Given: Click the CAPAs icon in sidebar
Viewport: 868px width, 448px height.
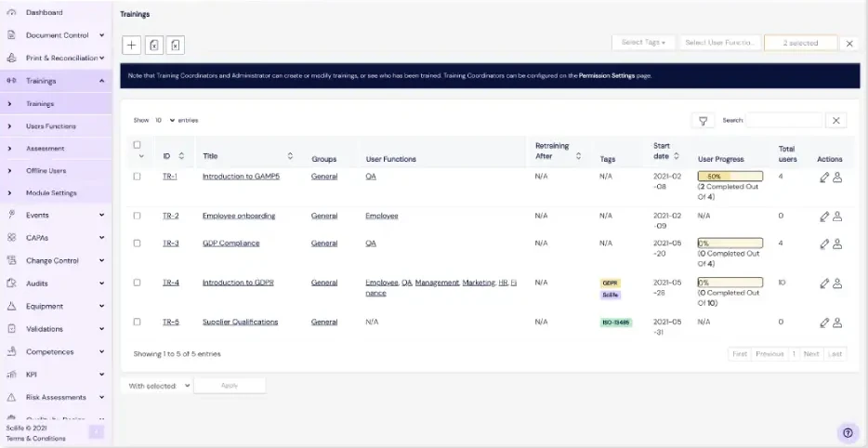Looking at the screenshot, I should (12, 238).
